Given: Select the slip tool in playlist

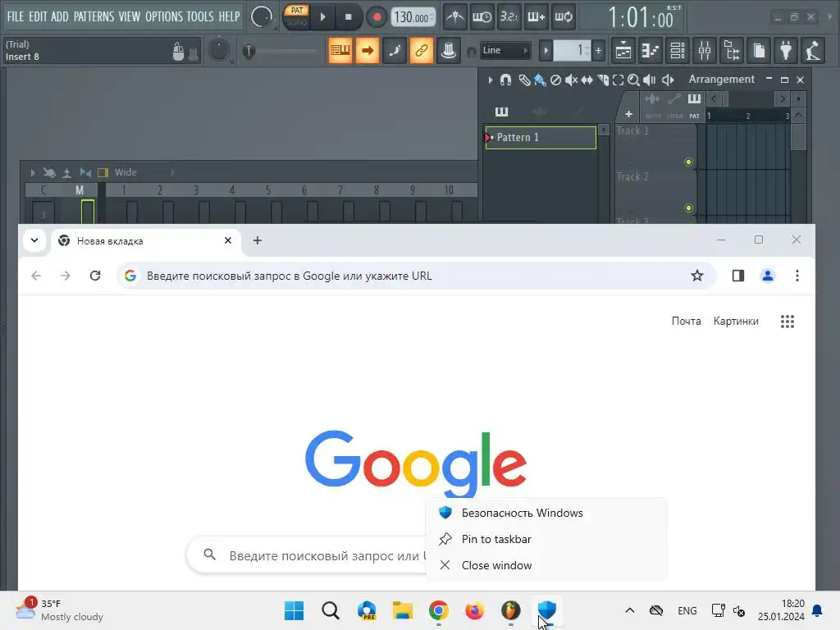Looking at the screenshot, I should tap(587, 80).
